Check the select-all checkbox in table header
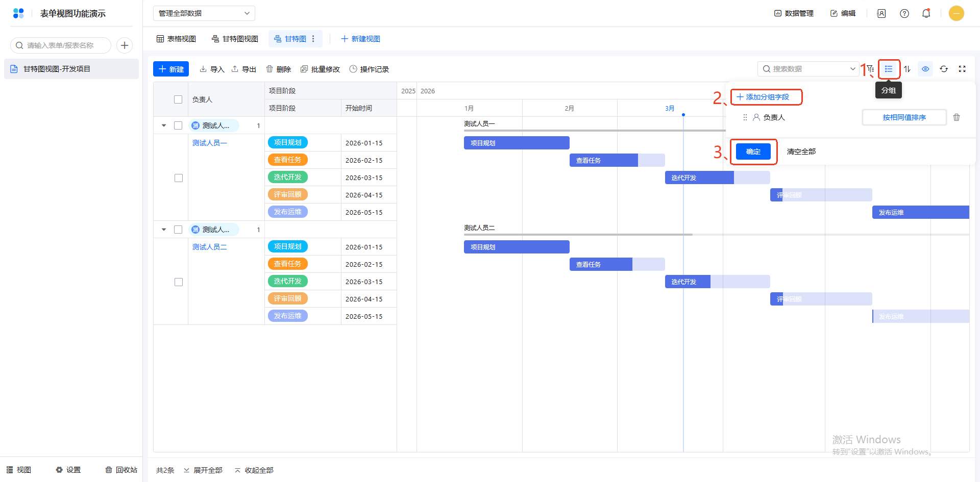 (178, 99)
